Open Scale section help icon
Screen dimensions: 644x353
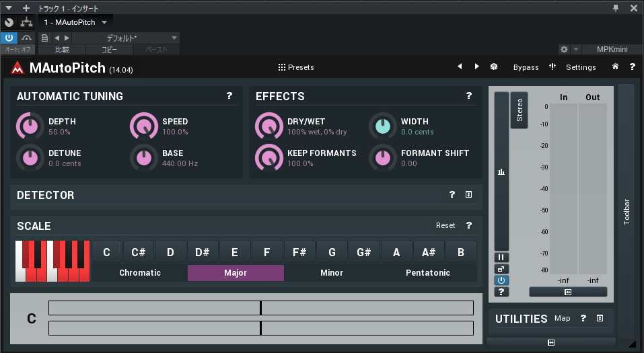click(x=468, y=225)
